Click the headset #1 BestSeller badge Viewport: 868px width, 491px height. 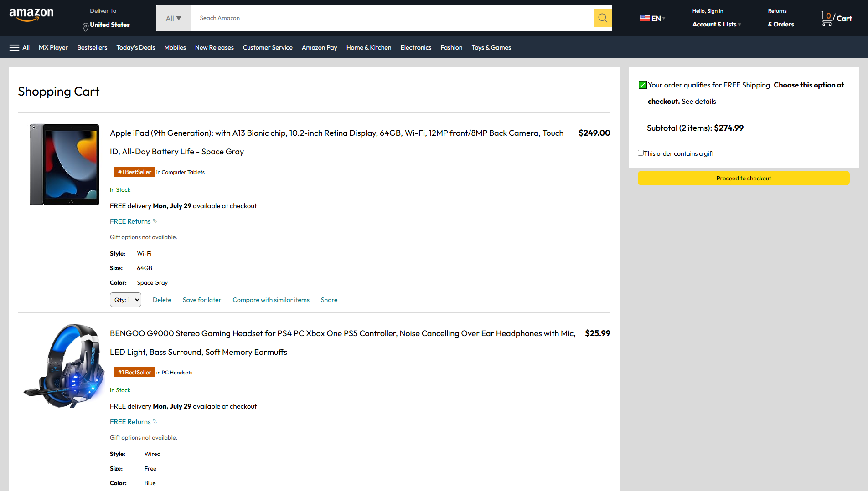click(x=134, y=372)
